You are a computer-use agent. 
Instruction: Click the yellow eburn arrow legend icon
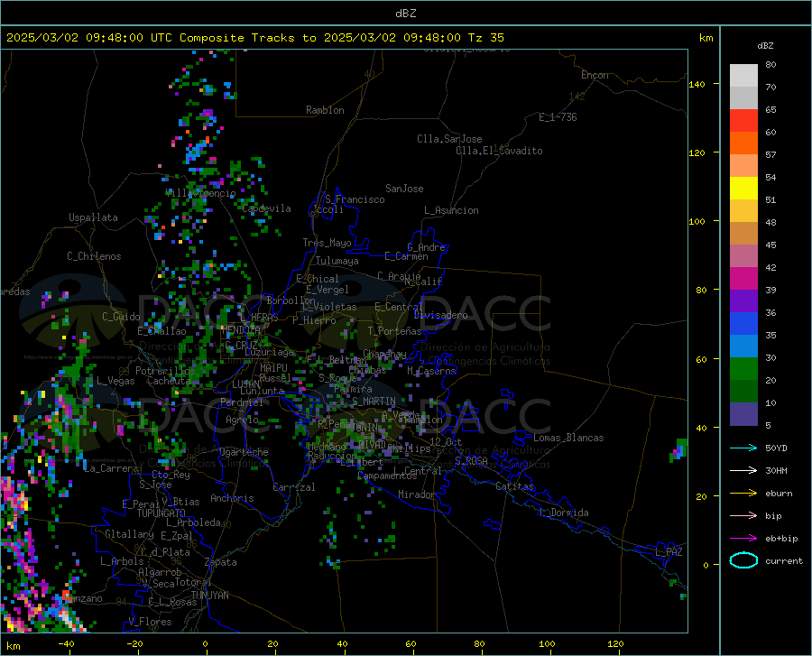click(743, 494)
